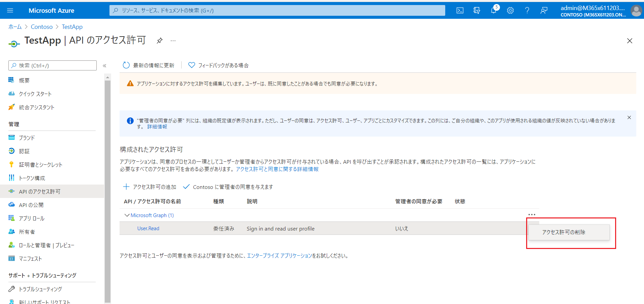Refresh with 最新の情報に更新

coord(149,65)
